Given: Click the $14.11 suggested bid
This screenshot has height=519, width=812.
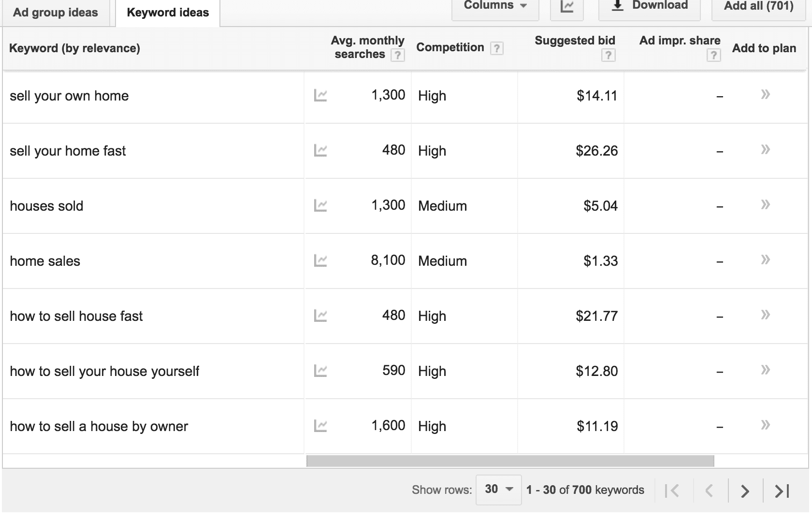Looking at the screenshot, I should [597, 96].
